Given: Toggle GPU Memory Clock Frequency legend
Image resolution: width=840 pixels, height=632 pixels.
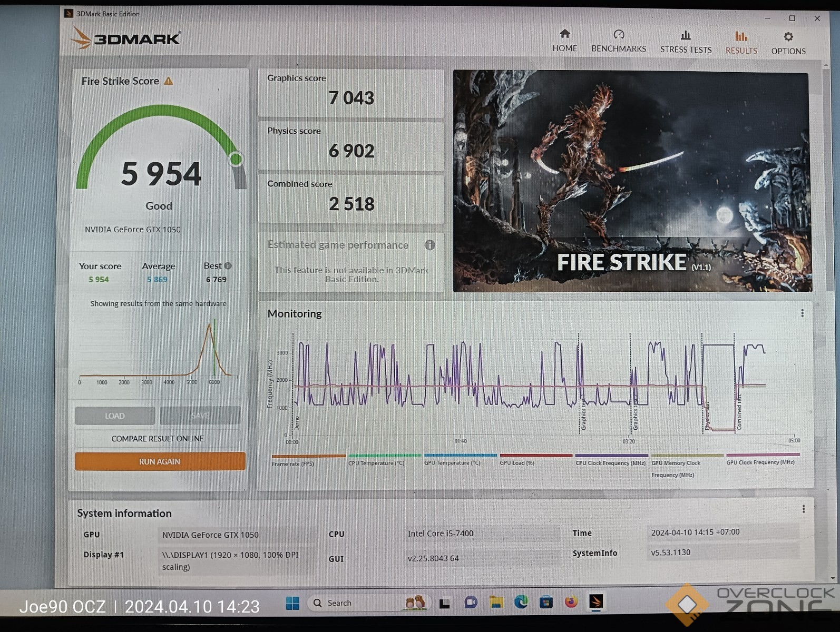Looking at the screenshot, I should [x=687, y=466].
